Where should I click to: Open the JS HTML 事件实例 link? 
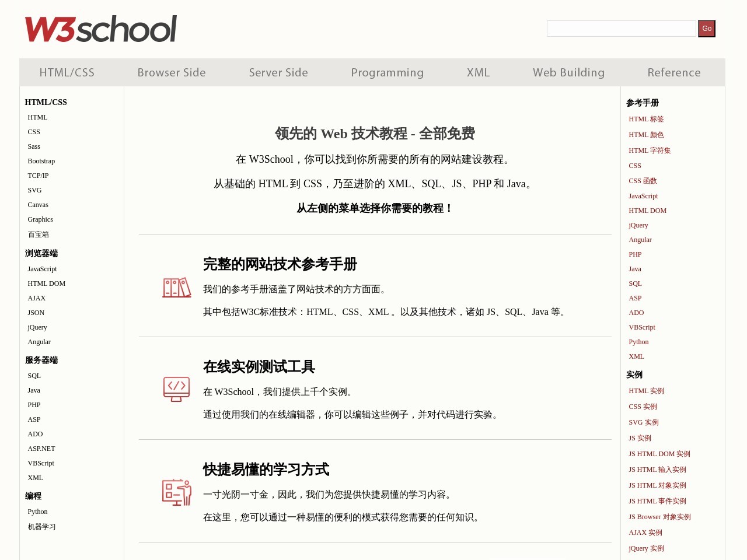(x=657, y=501)
